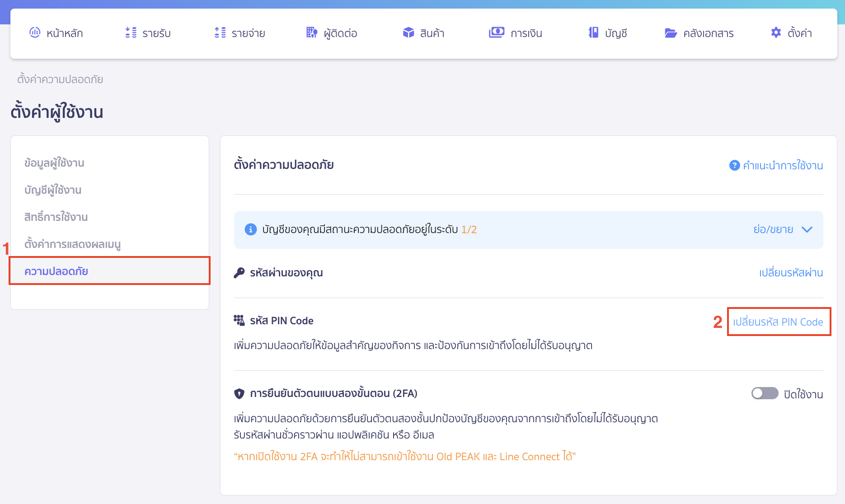Click the ตั้งค่า settings gear icon

point(775,33)
